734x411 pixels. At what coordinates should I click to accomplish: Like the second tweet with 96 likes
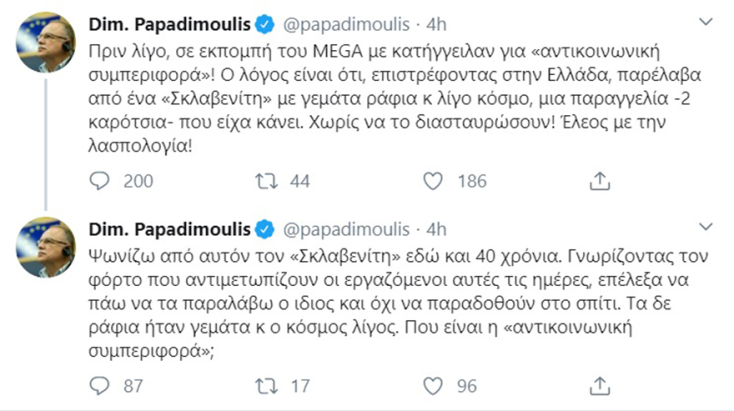[x=433, y=385]
